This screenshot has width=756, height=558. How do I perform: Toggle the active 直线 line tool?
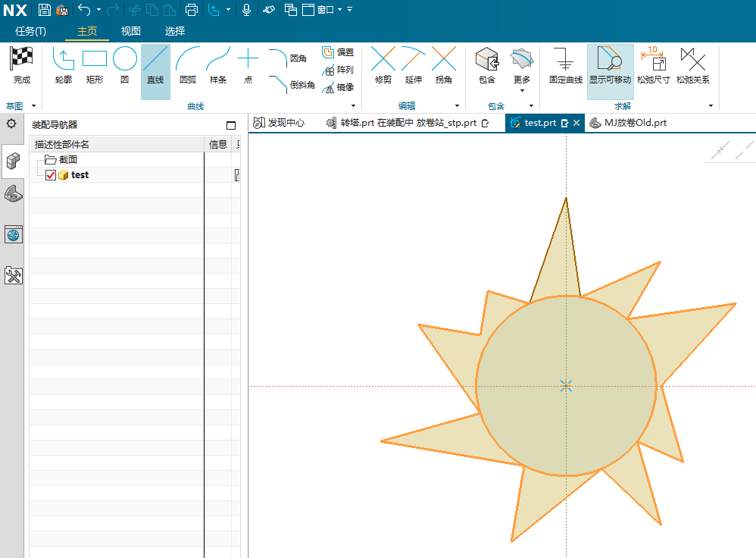(155, 66)
